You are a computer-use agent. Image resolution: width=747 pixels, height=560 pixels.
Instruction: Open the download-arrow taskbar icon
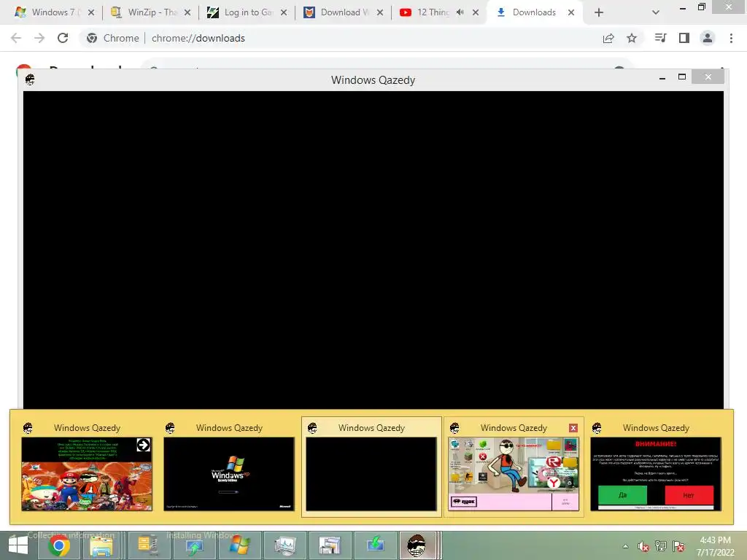(376, 545)
